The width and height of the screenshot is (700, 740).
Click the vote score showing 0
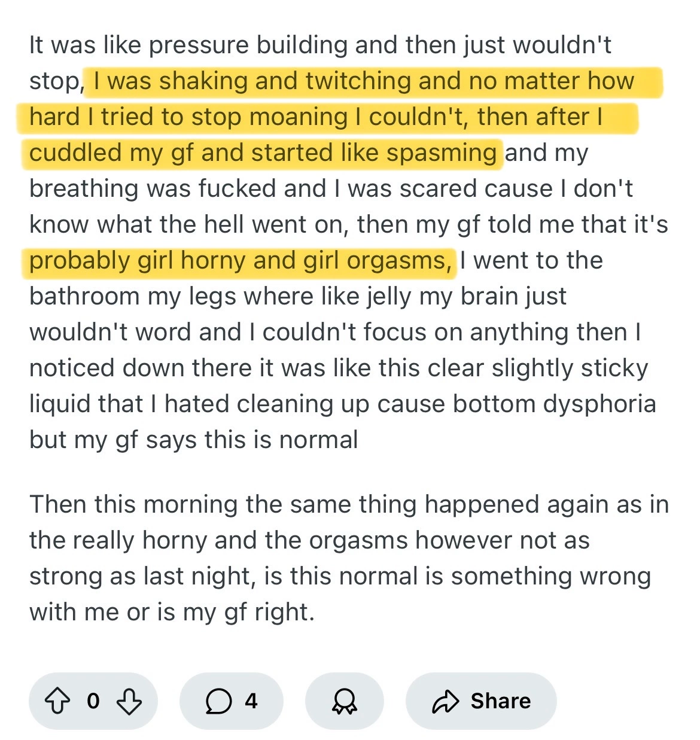click(x=93, y=701)
